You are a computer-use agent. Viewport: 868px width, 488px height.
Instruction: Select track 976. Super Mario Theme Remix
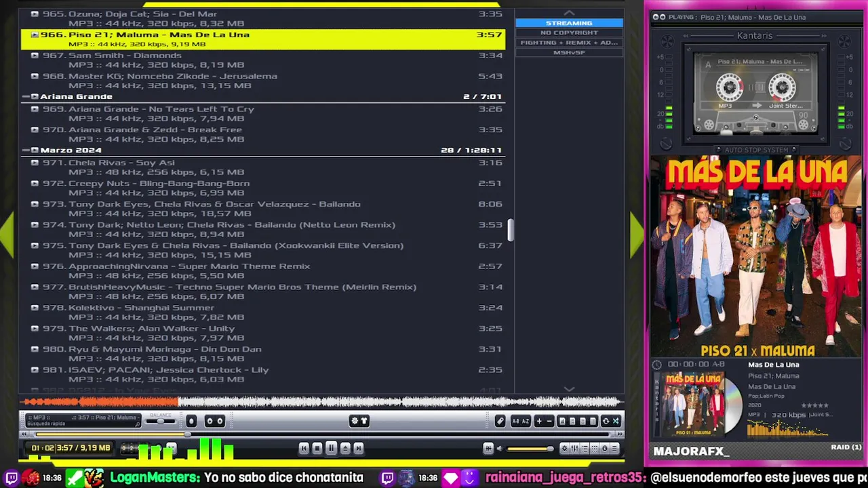263,270
